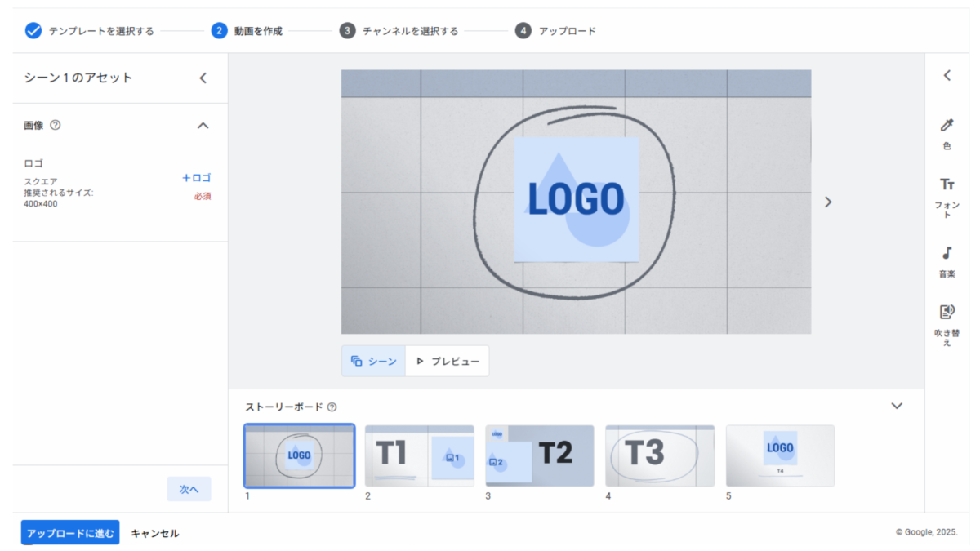The height and width of the screenshot is (551, 980).
Task: Click the help icon next to 画像
Action: 56,126
